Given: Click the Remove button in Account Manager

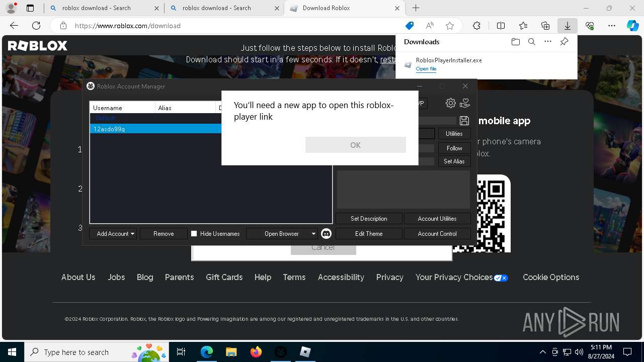Looking at the screenshot, I should click(164, 234).
